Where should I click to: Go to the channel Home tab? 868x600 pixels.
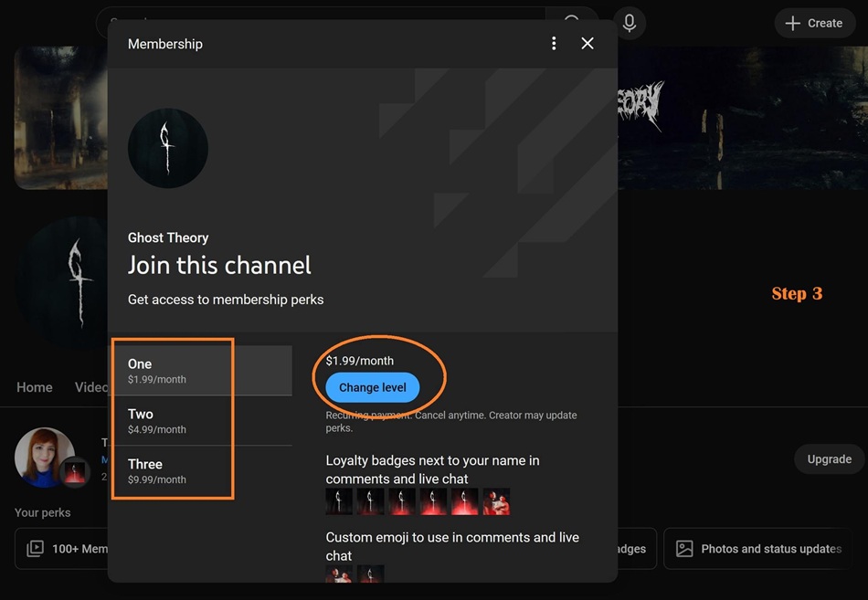(35, 387)
